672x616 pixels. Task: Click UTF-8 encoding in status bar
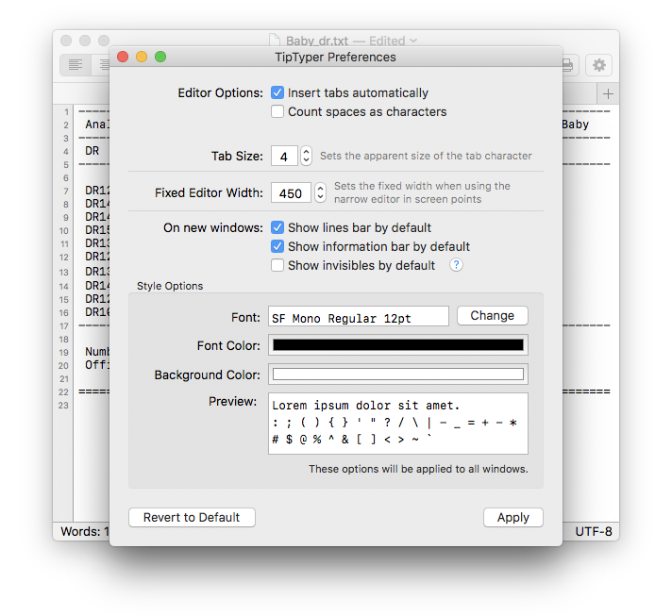pyautogui.click(x=593, y=532)
